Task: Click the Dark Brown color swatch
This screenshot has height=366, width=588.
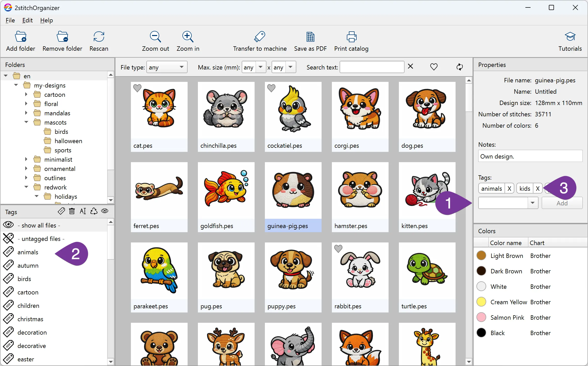Action: (481, 271)
